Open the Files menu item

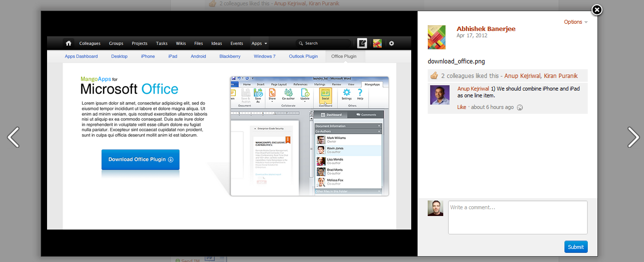(198, 44)
